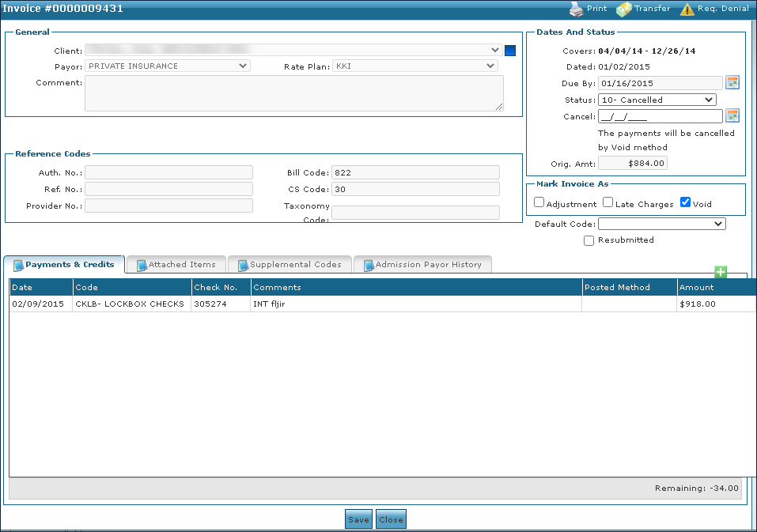The width and height of the screenshot is (757, 532).
Task: Open the Payor dropdown
Action: 168,66
